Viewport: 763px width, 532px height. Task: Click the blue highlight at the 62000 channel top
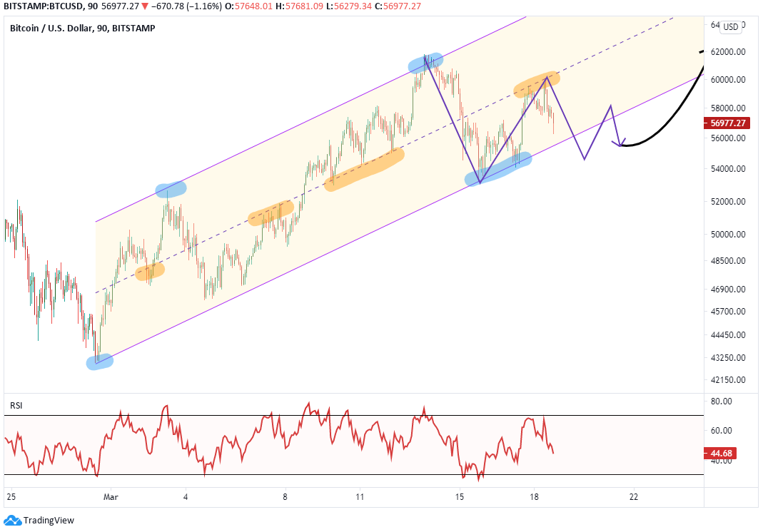pyautogui.click(x=426, y=63)
